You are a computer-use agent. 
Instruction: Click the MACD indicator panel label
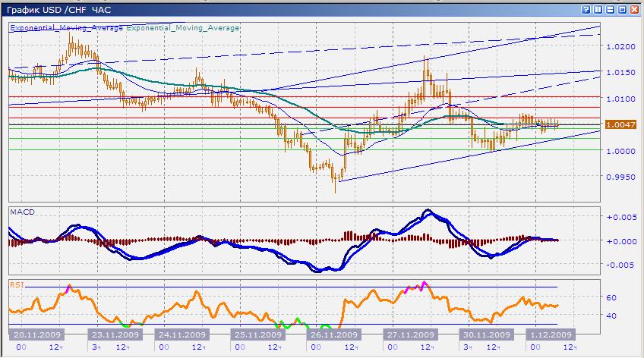tap(22, 212)
